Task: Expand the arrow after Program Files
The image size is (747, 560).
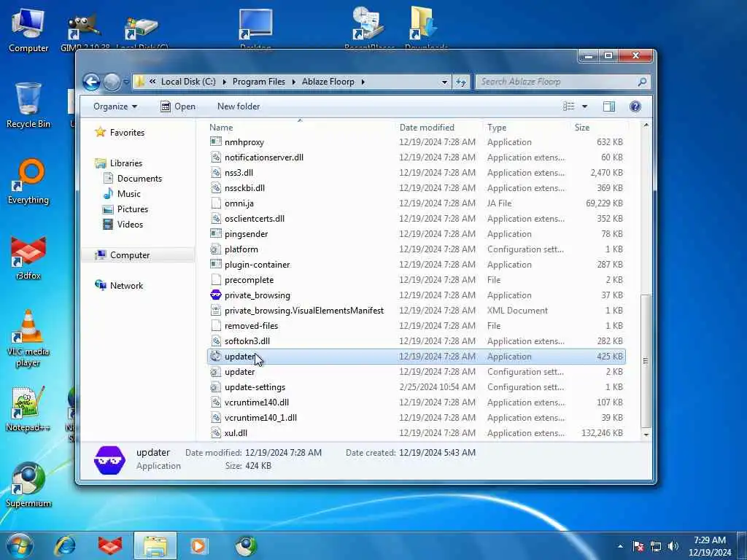Action: tap(293, 82)
